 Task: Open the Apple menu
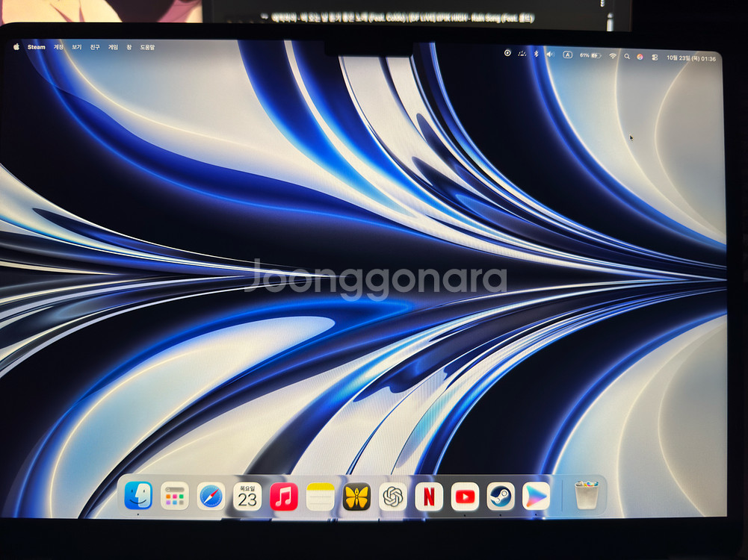16,47
